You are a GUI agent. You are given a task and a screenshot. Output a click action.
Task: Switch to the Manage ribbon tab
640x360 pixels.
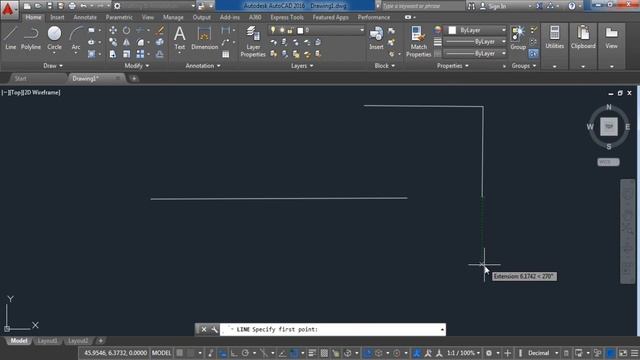pyautogui.click(x=173, y=18)
